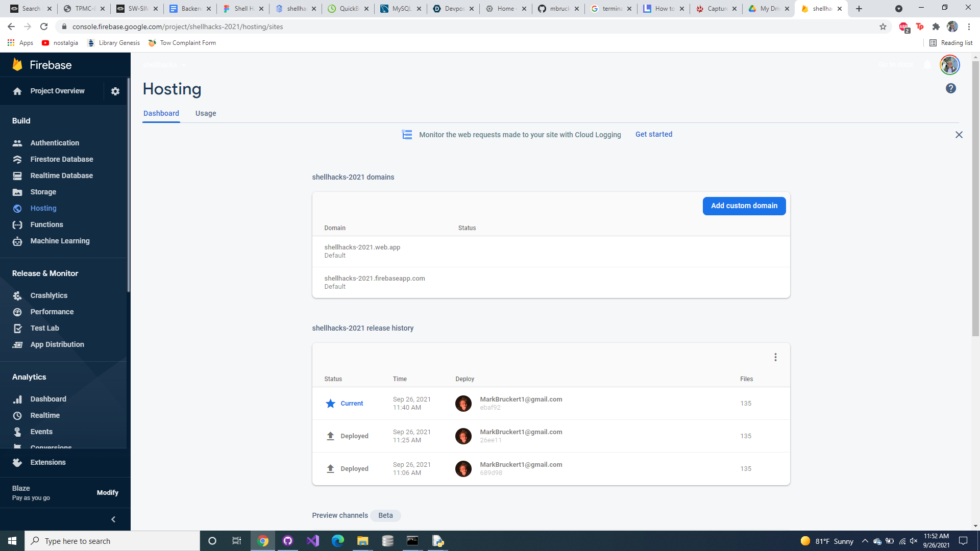The width and height of the screenshot is (980, 551).
Task: Collapse the Firebase sidebar chevron
Action: coord(113,519)
